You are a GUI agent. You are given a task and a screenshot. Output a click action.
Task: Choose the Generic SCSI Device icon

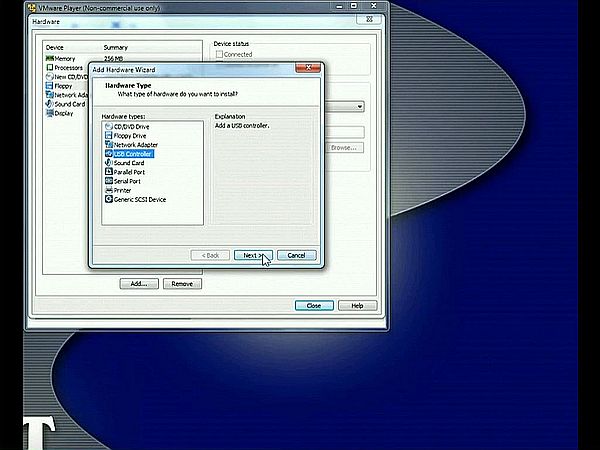(109, 199)
